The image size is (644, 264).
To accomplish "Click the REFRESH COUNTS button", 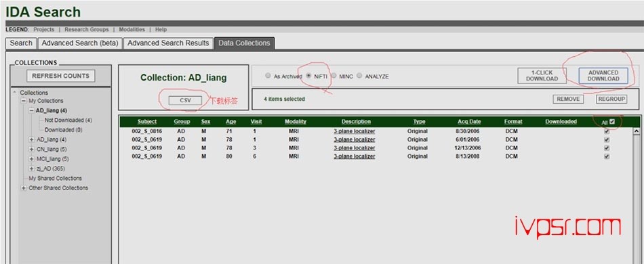I will tap(61, 76).
